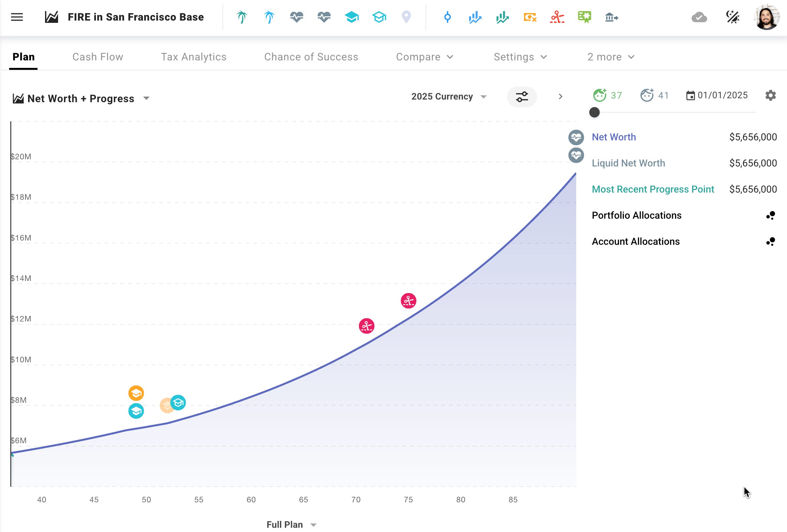Click FIRE in San Francisco Base title
787x532 pixels.
click(135, 17)
